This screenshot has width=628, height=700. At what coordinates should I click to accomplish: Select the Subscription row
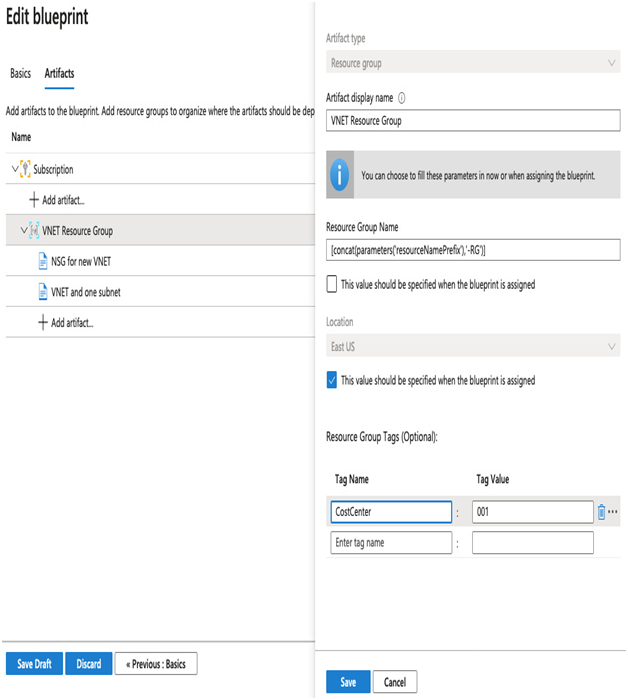point(160,169)
